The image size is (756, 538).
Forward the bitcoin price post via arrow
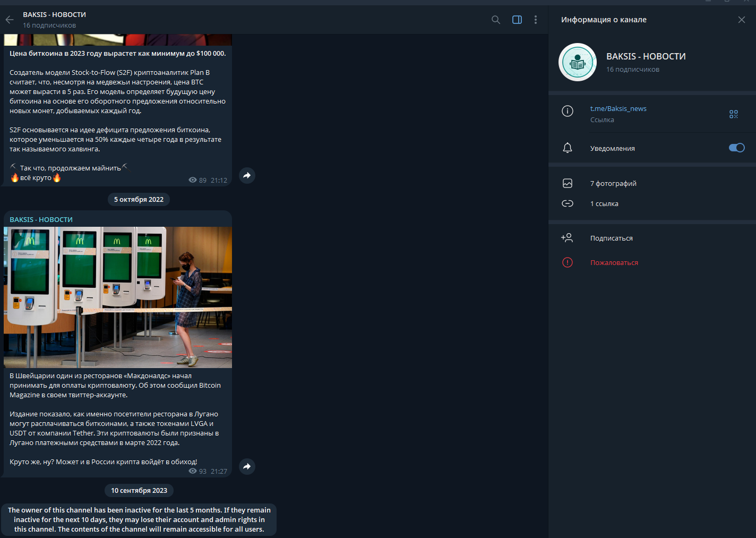(x=247, y=175)
